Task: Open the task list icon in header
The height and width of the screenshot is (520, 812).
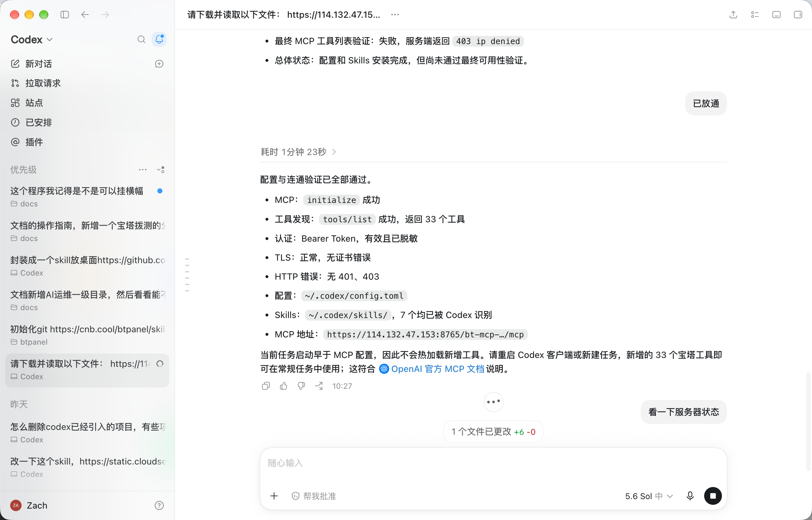Action: [755, 15]
